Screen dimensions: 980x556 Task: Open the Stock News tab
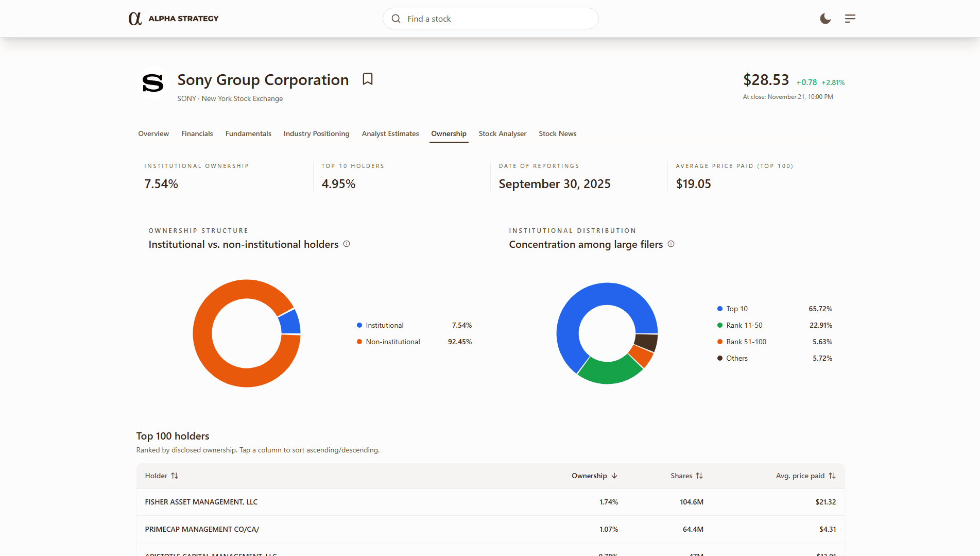click(x=557, y=133)
